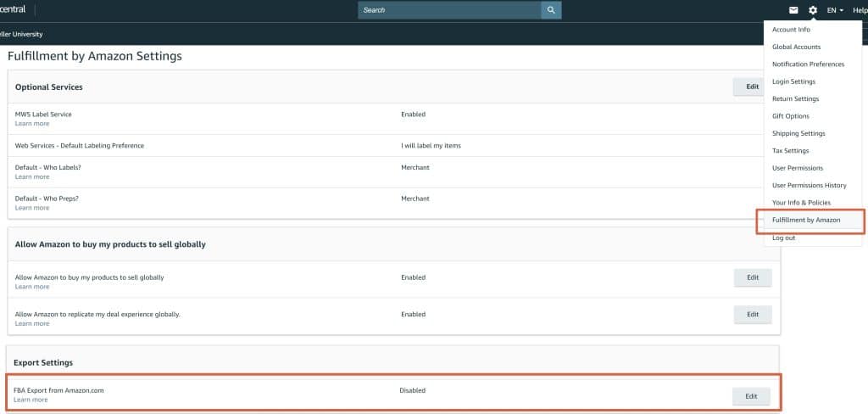Open Shipping Settings
This screenshot has width=868, height=414.
798,133
